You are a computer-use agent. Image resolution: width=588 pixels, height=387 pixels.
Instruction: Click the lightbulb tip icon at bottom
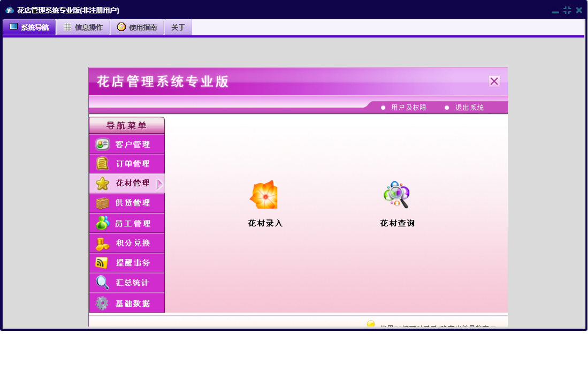tap(370, 324)
